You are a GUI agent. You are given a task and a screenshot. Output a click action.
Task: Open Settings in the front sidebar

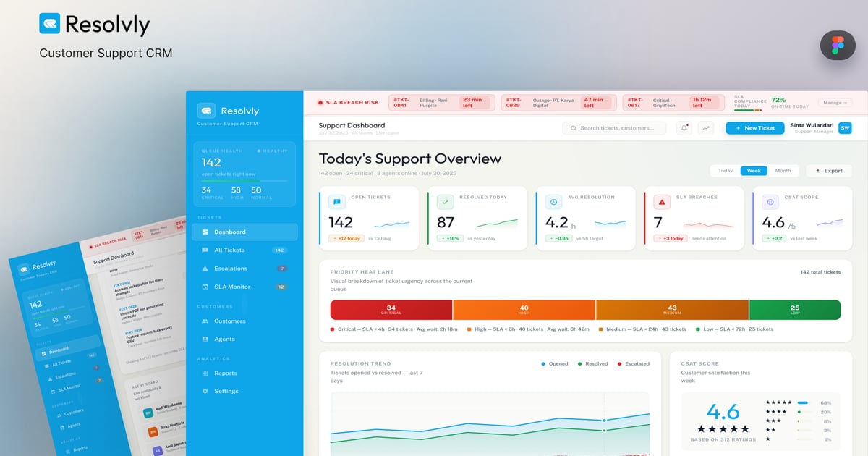244,391
